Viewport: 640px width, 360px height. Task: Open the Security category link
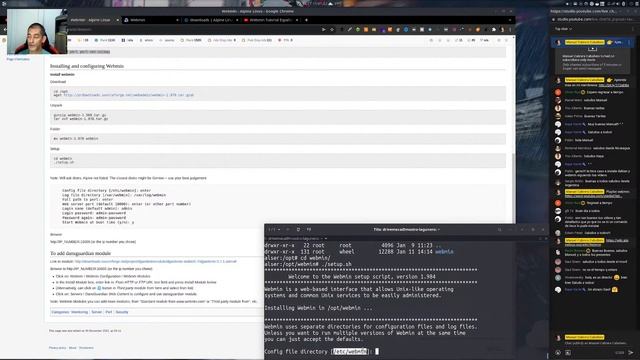(x=122, y=312)
